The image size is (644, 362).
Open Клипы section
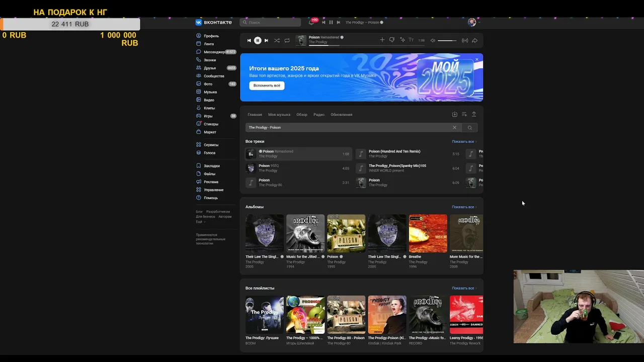coord(206,108)
